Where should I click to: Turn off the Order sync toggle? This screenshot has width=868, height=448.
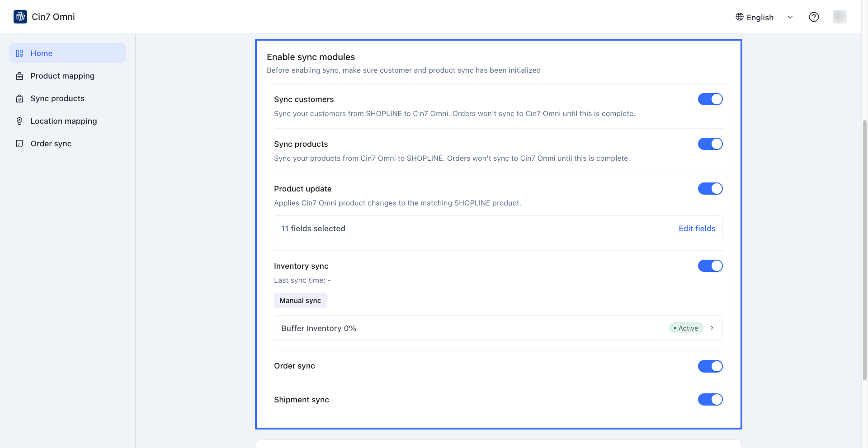click(x=710, y=366)
